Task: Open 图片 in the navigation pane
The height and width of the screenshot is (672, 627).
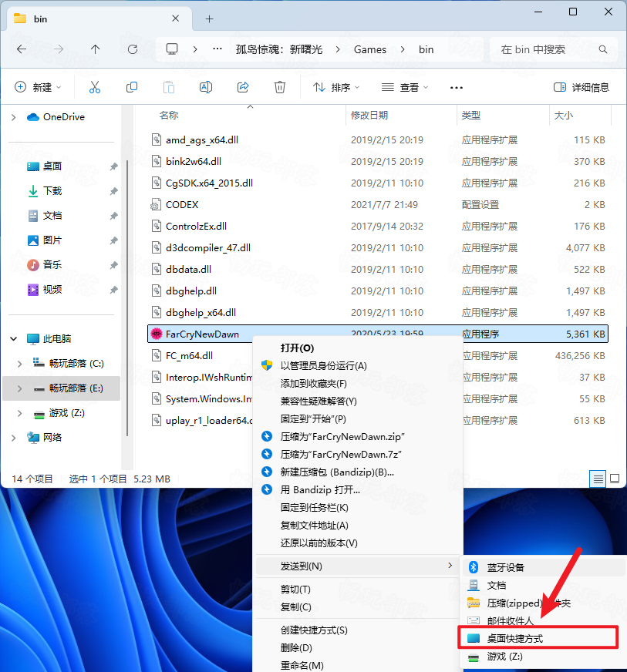Action: point(52,240)
